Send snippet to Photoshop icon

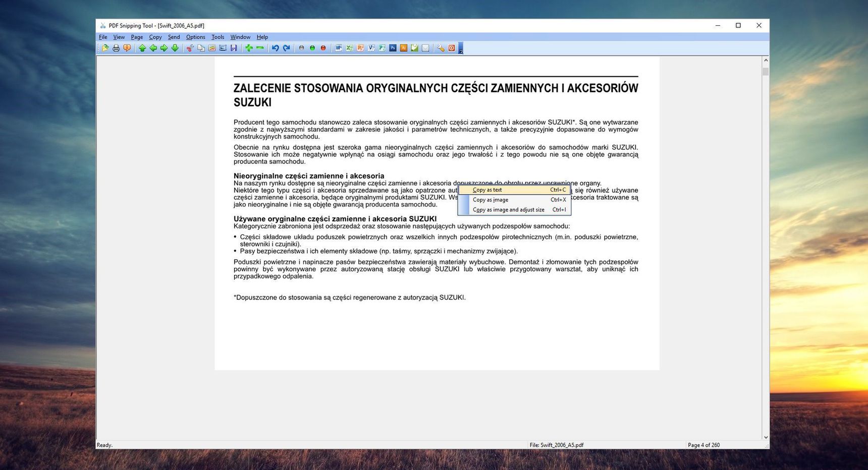[x=393, y=48]
